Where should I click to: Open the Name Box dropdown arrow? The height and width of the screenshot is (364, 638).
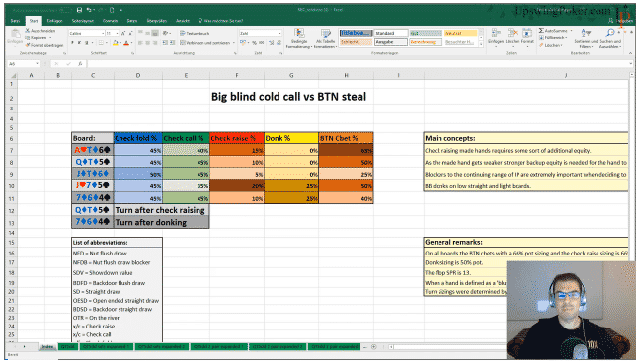(37, 64)
